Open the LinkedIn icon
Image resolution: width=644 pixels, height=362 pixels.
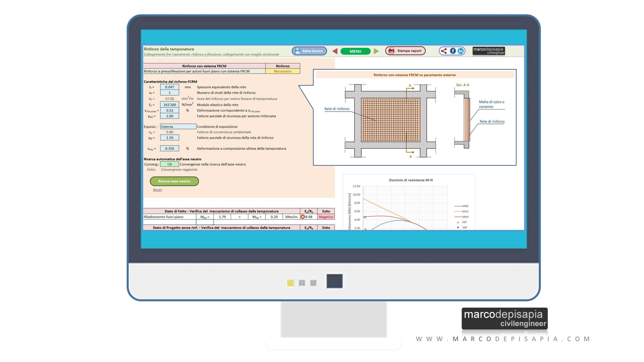(460, 51)
